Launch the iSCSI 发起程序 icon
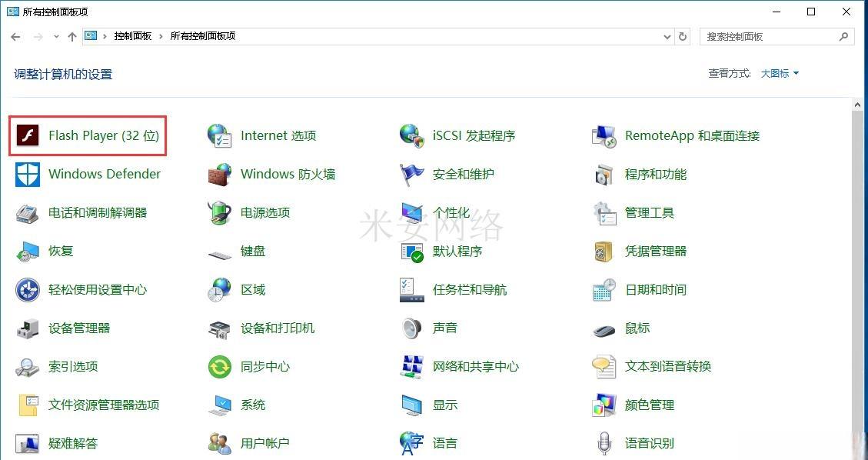 (412, 135)
